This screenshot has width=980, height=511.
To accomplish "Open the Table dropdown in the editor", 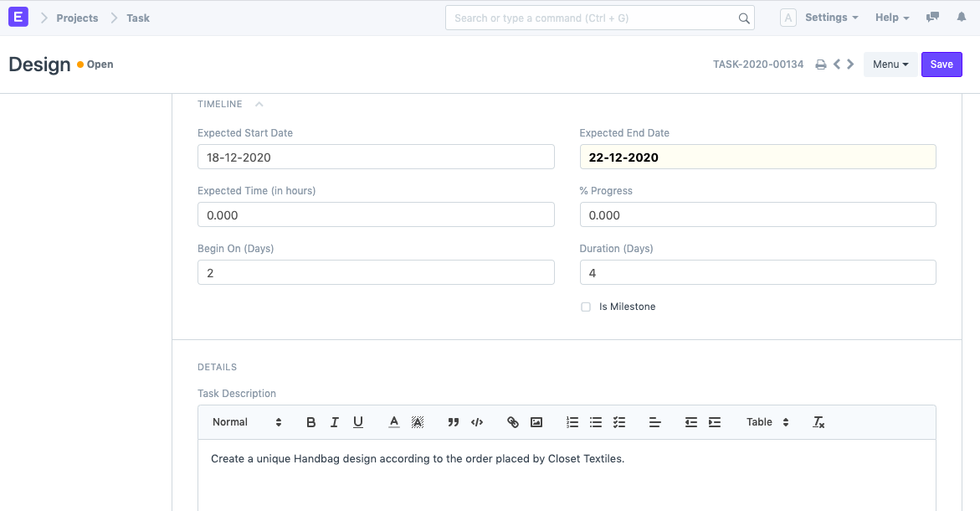I will click(767, 422).
